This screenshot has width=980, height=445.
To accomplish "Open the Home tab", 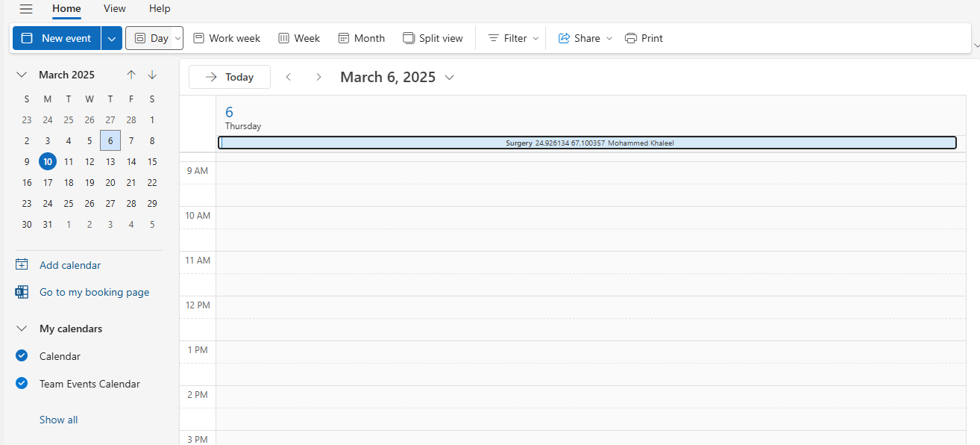I will pos(66,9).
